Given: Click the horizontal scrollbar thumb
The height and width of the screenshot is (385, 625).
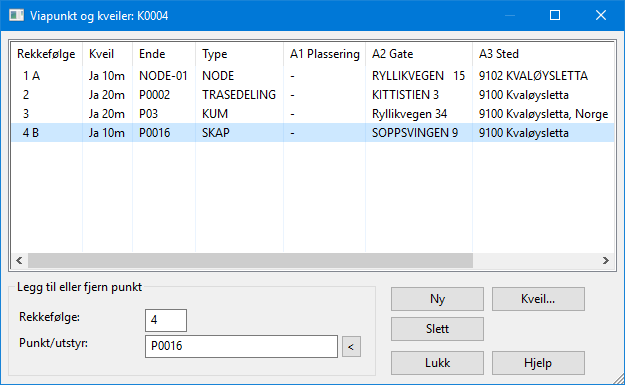Looking at the screenshot, I should coord(250,261).
